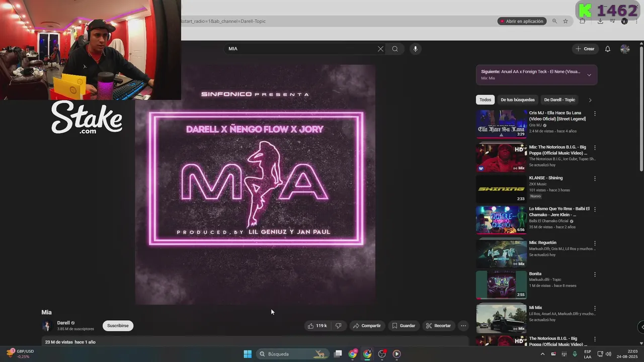
Task: Open the volume tray icon
Action: click(x=608, y=354)
